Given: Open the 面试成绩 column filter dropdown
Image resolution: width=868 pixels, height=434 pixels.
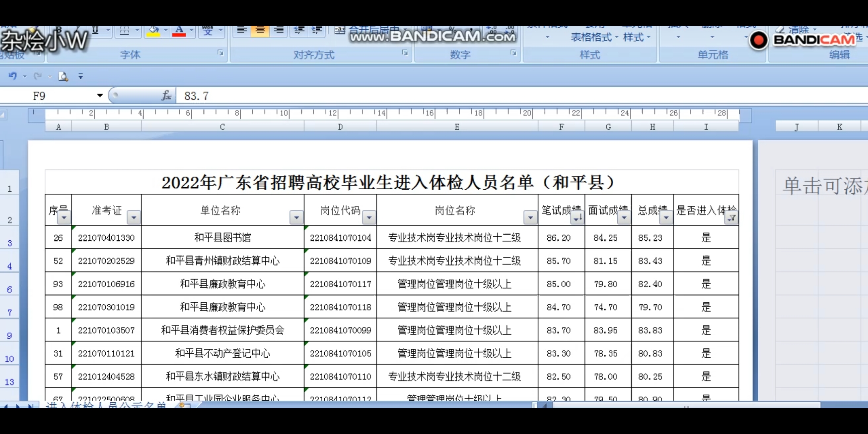Looking at the screenshot, I should click(624, 218).
